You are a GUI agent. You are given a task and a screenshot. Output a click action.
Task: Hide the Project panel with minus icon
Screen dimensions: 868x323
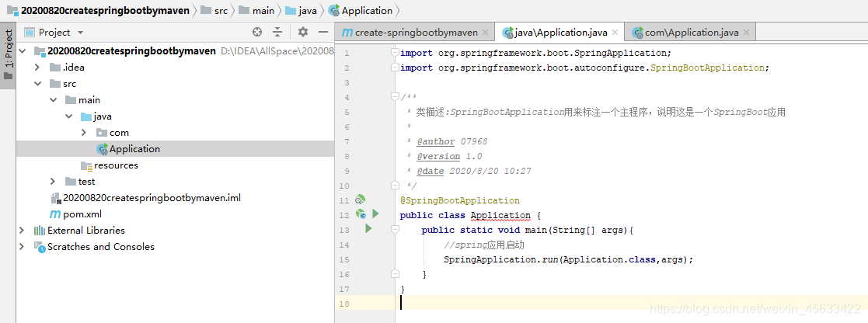[323, 32]
